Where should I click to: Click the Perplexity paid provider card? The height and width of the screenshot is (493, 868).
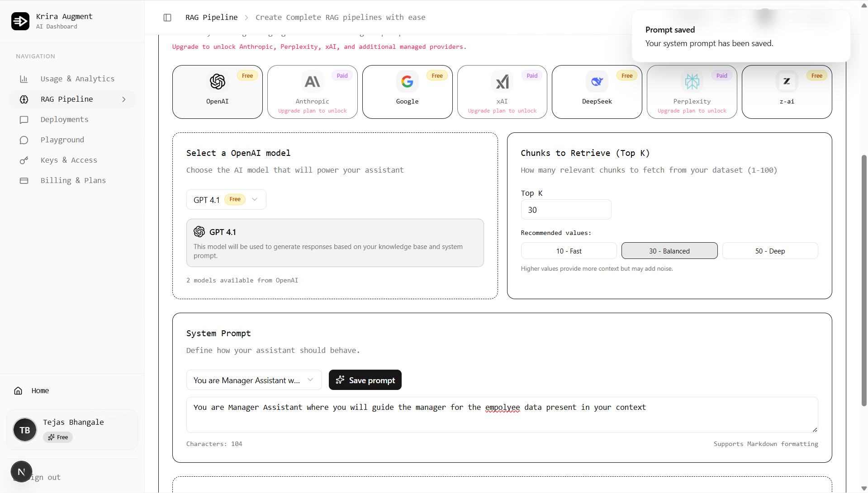coord(692,92)
